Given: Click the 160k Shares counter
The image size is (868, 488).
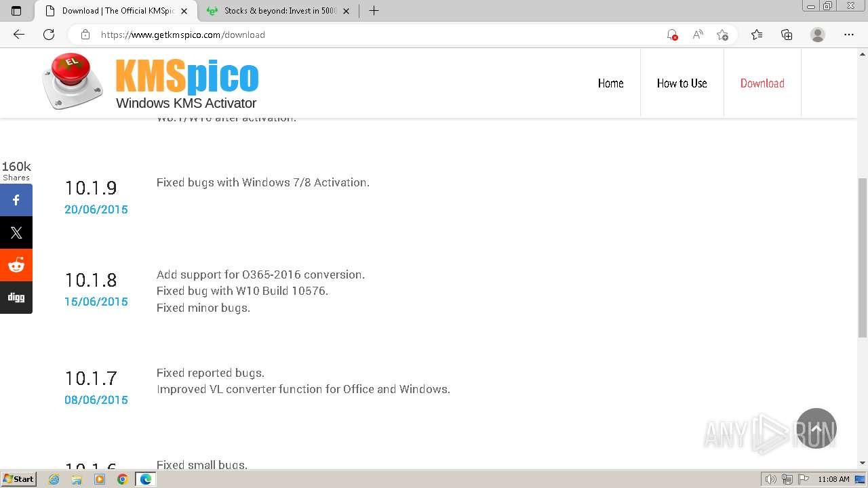Looking at the screenshot, I should point(16,171).
